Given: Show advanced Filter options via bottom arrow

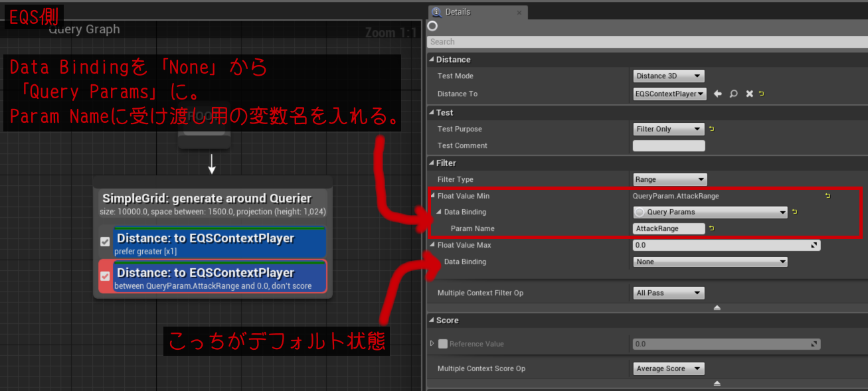Looking at the screenshot, I should click(x=717, y=308).
